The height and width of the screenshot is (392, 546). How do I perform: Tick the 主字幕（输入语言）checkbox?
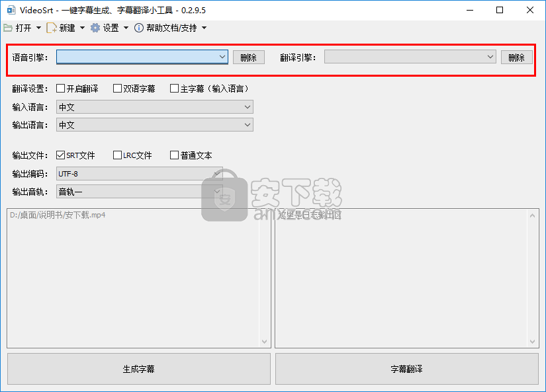point(174,89)
